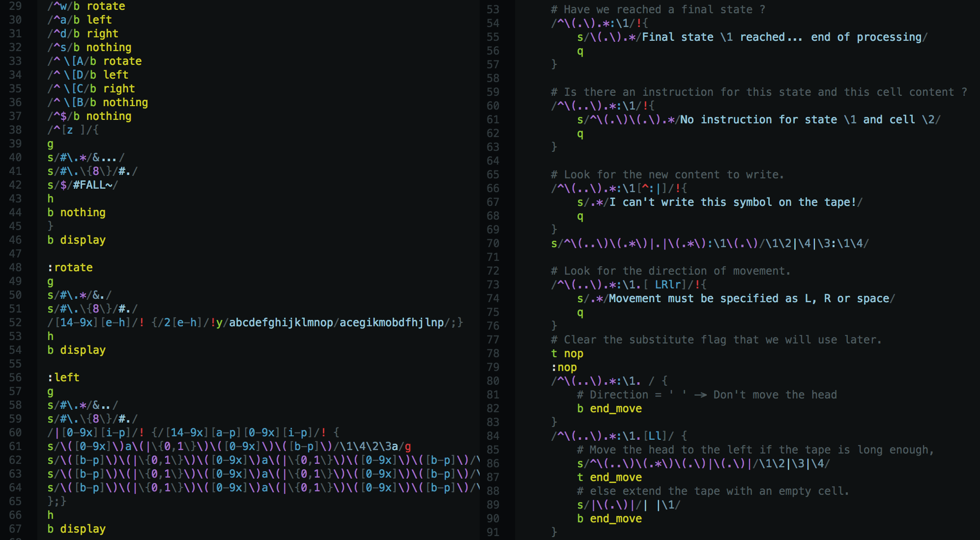Click line number 38 in the gutter
The image size is (980, 540).
point(15,130)
